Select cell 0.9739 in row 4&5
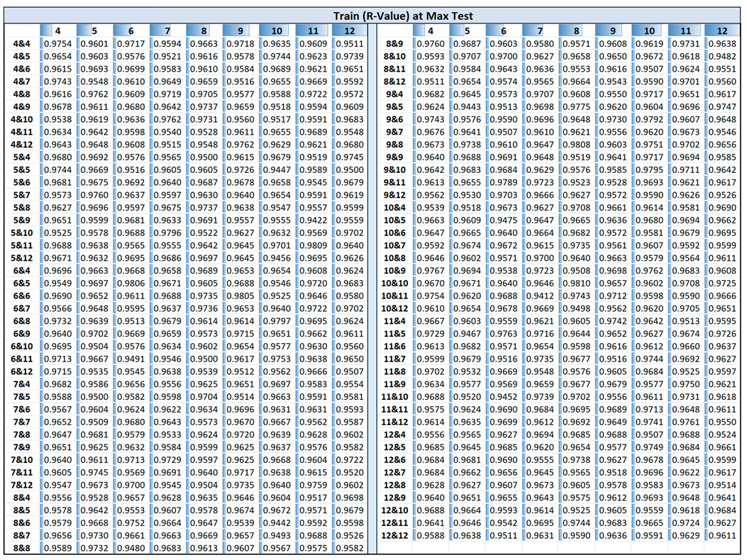 350,56
